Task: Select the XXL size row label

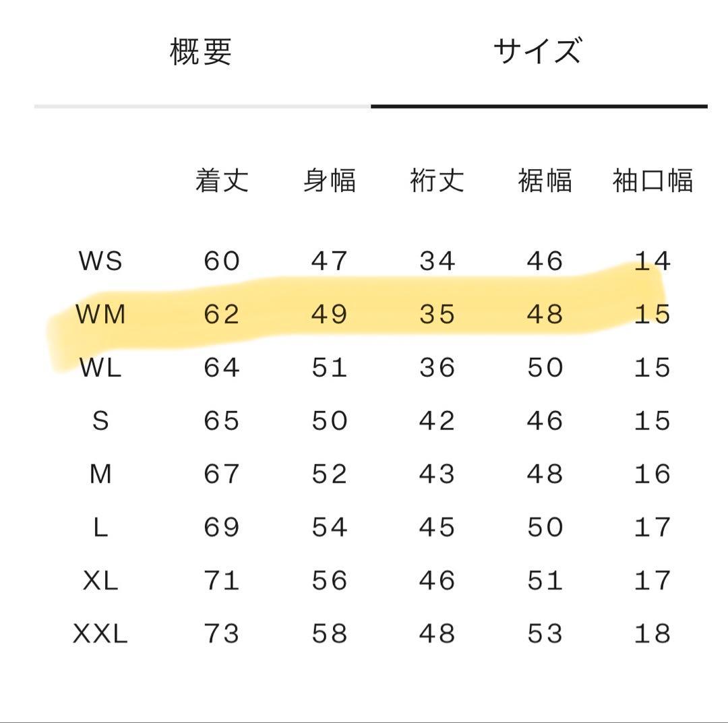Action: (100, 633)
